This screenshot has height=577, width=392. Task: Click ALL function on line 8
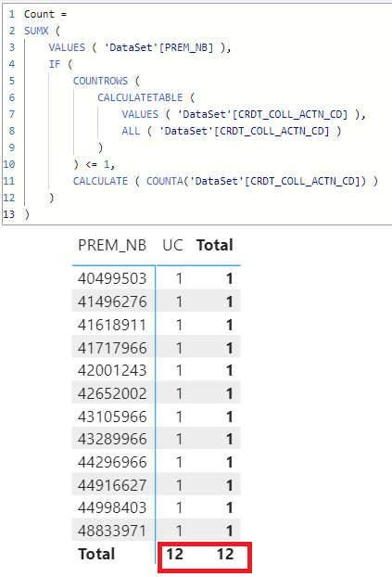131,131
